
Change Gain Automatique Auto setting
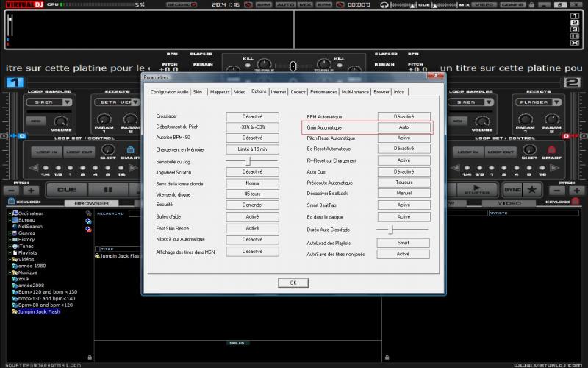click(404, 127)
